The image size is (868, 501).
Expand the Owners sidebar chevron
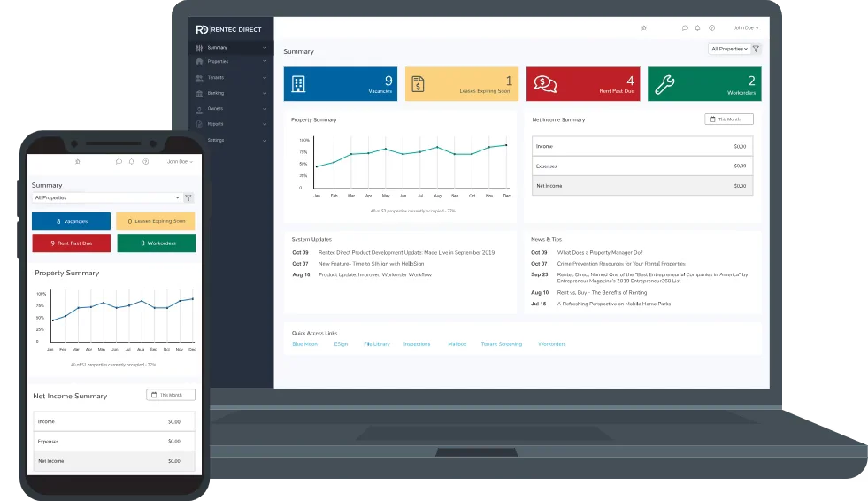[265, 109]
